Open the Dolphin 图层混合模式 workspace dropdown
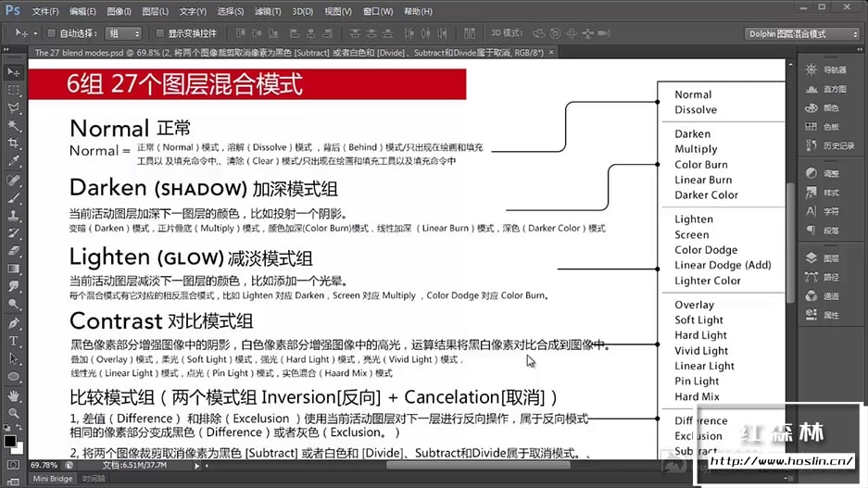The width and height of the screenshot is (868, 488). 801,33
